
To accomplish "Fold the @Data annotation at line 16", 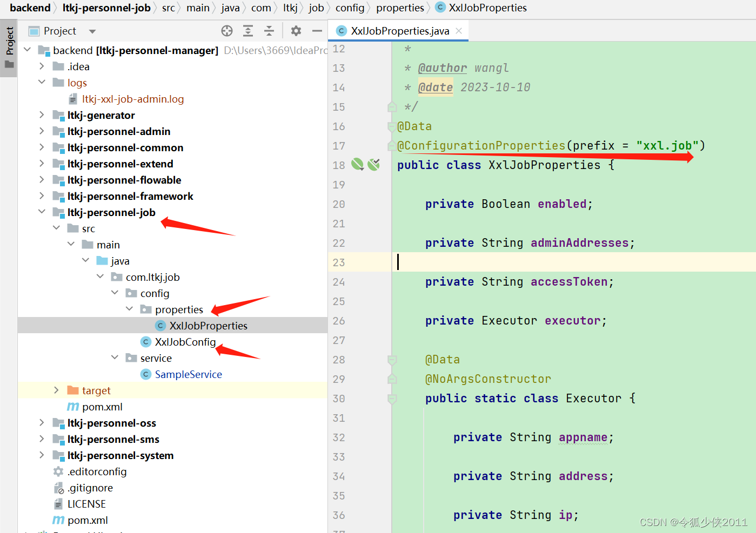I will (392, 126).
